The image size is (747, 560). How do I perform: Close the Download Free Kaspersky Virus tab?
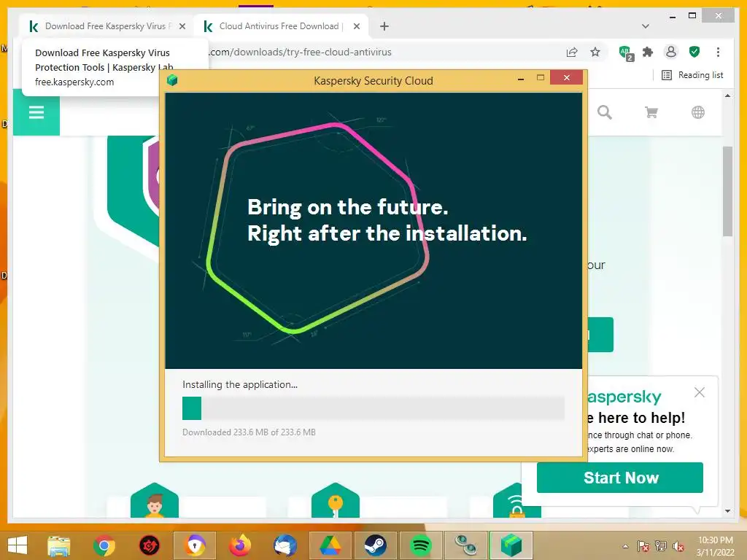point(182,26)
